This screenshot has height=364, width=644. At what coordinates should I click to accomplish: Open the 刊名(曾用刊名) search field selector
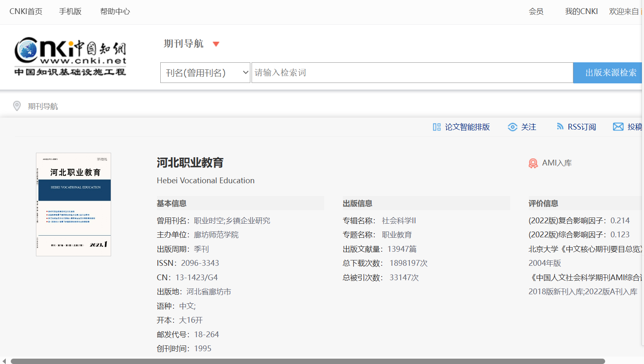coord(205,73)
